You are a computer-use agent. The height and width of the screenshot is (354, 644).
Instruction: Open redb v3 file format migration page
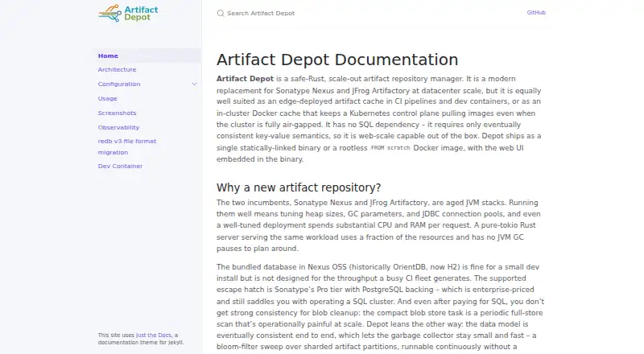click(x=127, y=146)
